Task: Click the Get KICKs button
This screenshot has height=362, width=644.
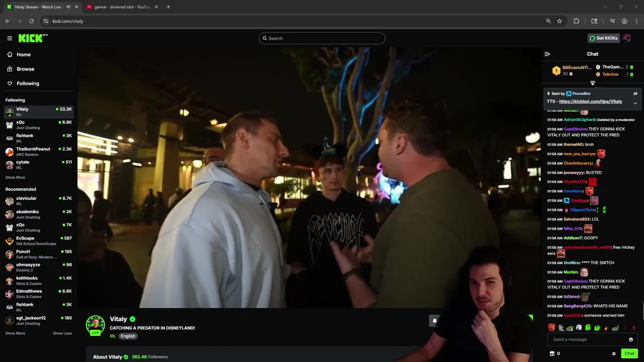Action: pyautogui.click(x=603, y=38)
